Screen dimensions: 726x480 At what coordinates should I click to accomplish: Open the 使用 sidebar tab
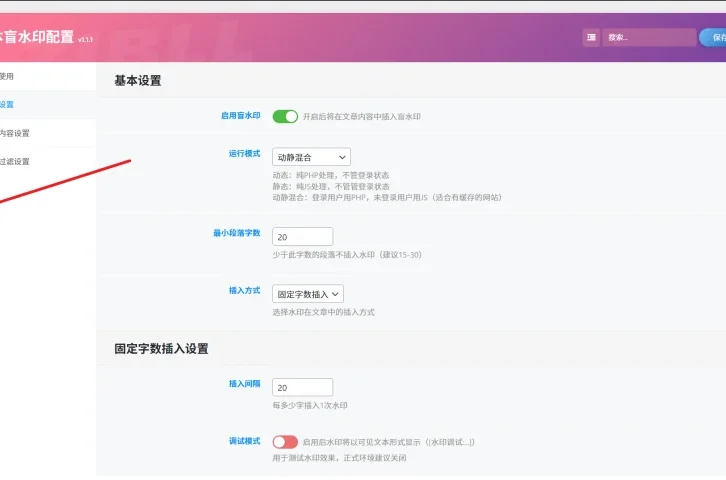pos(46,76)
